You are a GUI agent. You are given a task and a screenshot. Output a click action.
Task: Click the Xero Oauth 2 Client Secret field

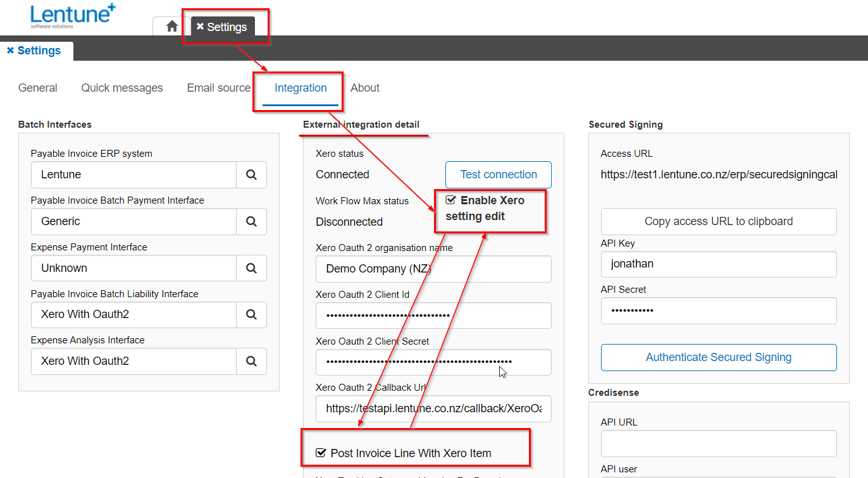point(433,362)
